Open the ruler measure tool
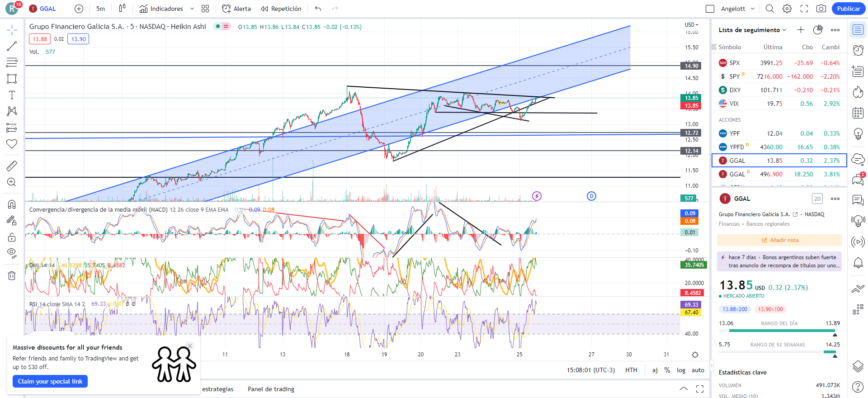The width and height of the screenshot is (868, 398). coord(12,166)
